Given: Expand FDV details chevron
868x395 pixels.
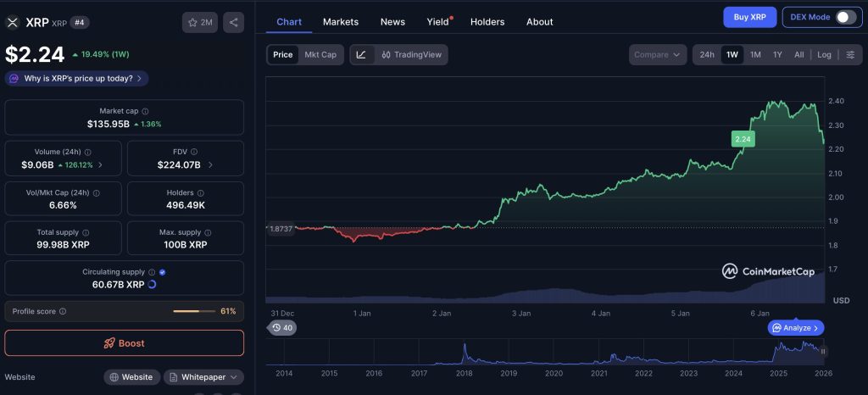Looking at the screenshot, I should coord(210,164).
